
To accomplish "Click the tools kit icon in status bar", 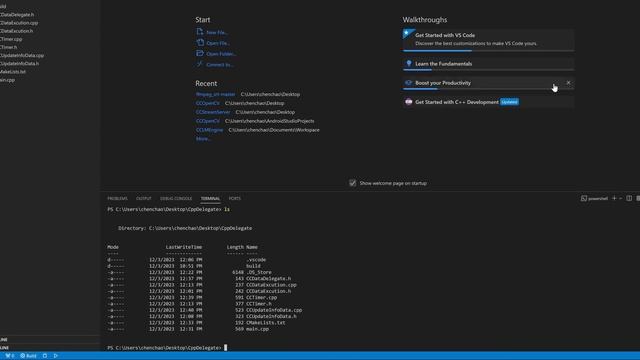I will 7,356.
